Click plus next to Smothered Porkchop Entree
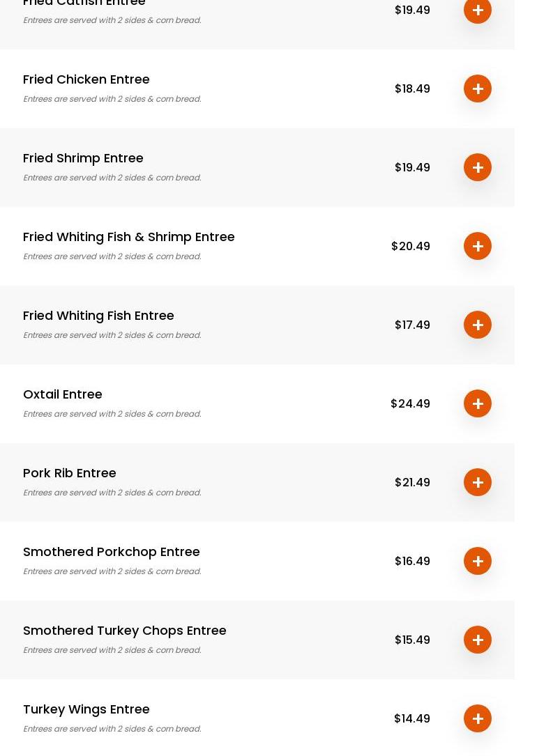This screenshot has height=756, width=537. click(478, 561)
